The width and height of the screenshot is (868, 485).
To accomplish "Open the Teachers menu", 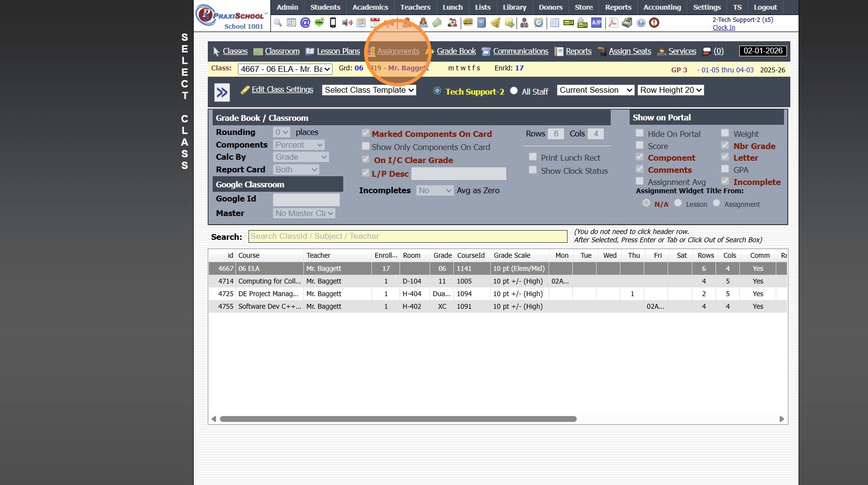I will click(x=416, y=7).
